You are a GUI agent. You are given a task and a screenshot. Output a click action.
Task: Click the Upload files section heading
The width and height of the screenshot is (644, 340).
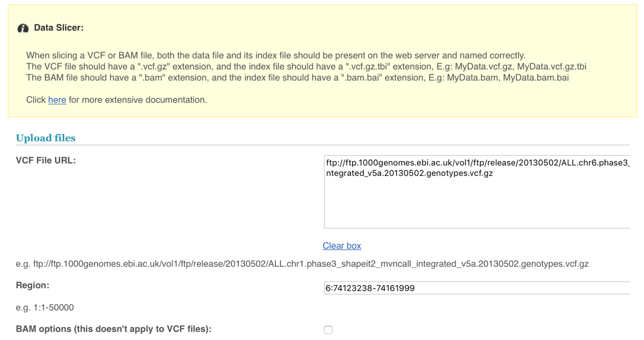pyautogui.click(x=45, y=138)
